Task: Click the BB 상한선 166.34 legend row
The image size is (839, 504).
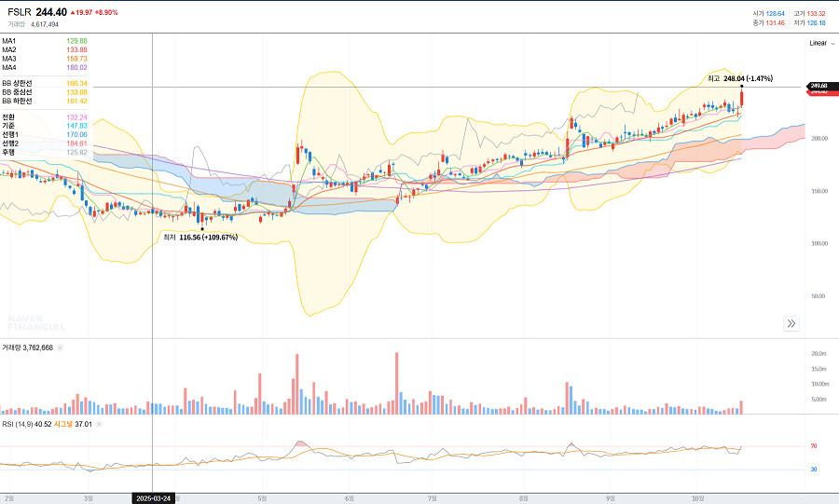Action: click(x=45, y=83)
